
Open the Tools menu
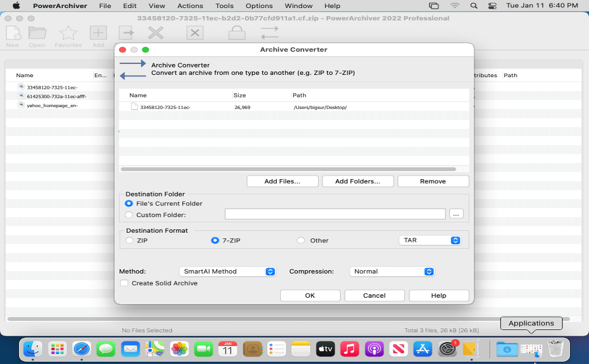(x=224, y=6)
